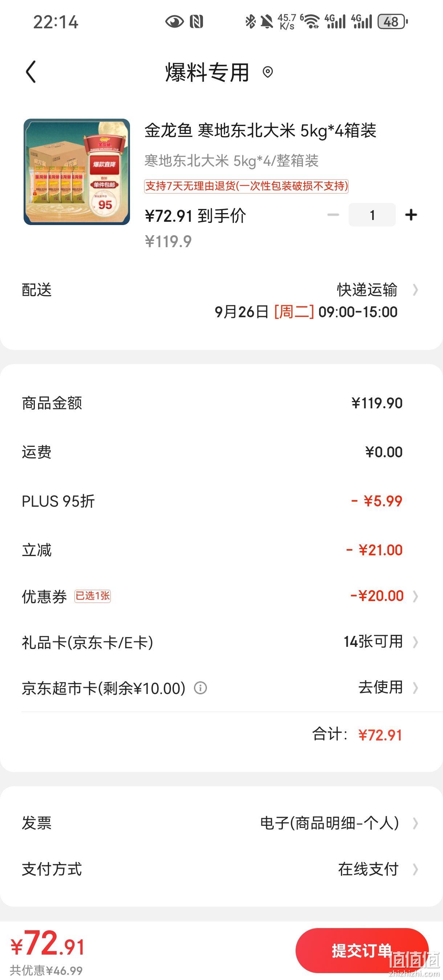Viewport: 443px width, 980px height.
Task: Tap the NFC icon in status bar
Action: coord(196,22)
